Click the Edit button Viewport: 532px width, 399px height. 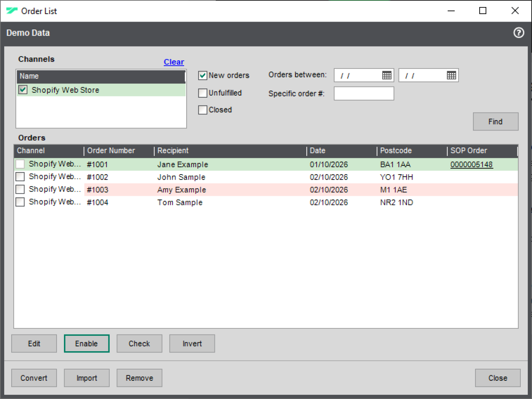(34, 344)
